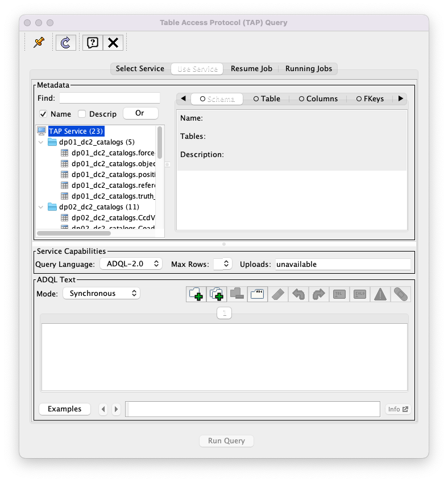
Task: Click the X close toolbar icon
Action: tap(113, 43)
